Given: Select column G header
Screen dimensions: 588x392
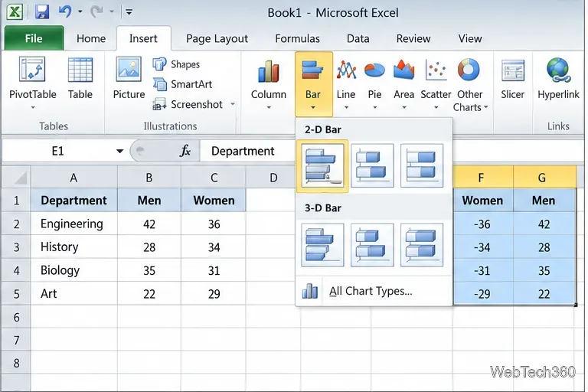Looking at the screenshot, I should point(544,178).
